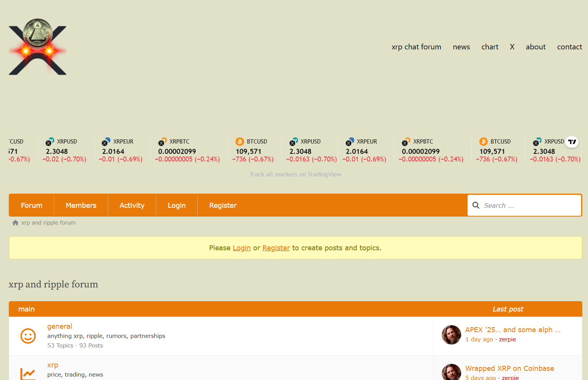Click the Register link in yellow notice
The width and height of the screenshot is (588, 380).
point(276,248)
